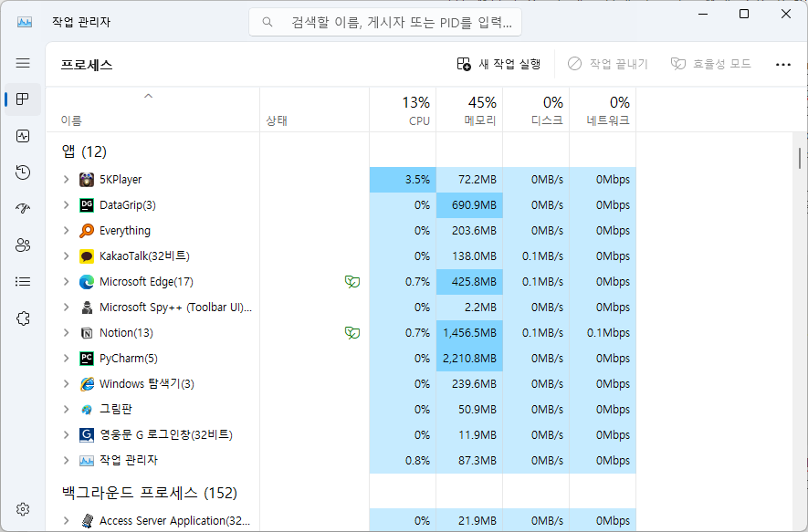Image resolution: width=808 pixels, height=532 pixels.
Task: Select the 영웅문 G 로그인창(32비트) row
Action: (x=341, y=434)
